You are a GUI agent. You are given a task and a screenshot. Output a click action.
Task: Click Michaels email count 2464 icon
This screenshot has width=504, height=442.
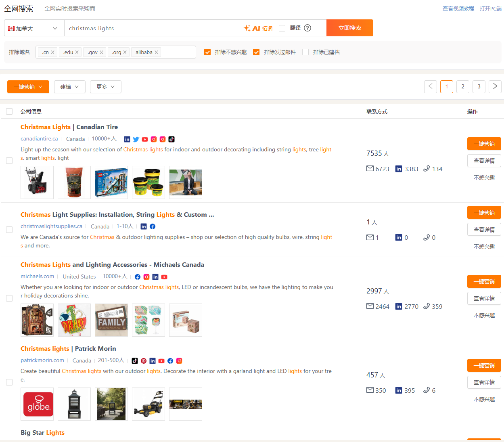tap(370, 306)
